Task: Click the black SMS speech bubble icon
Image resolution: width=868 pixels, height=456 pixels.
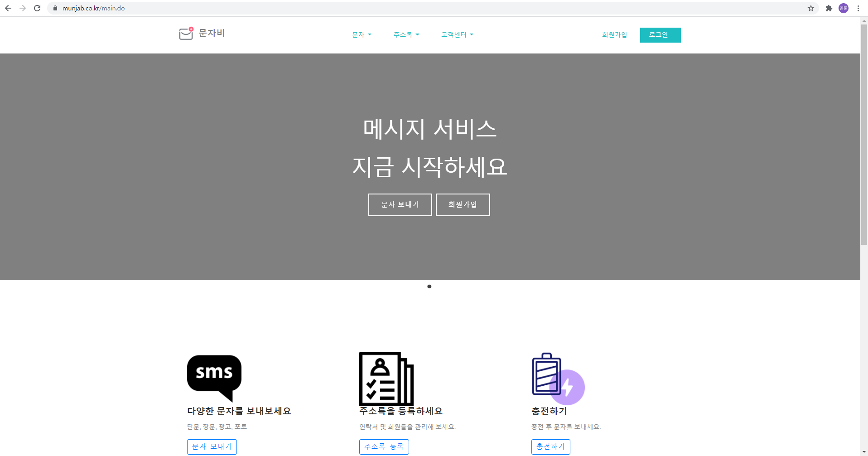Action: pos(214,376)
